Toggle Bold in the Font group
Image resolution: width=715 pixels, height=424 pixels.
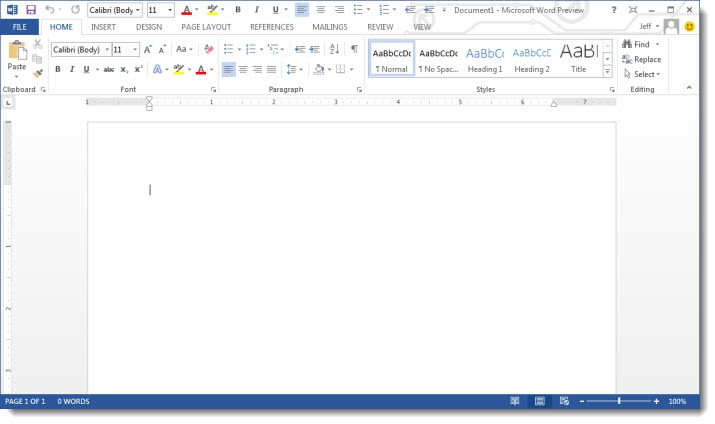pos(57,69)
